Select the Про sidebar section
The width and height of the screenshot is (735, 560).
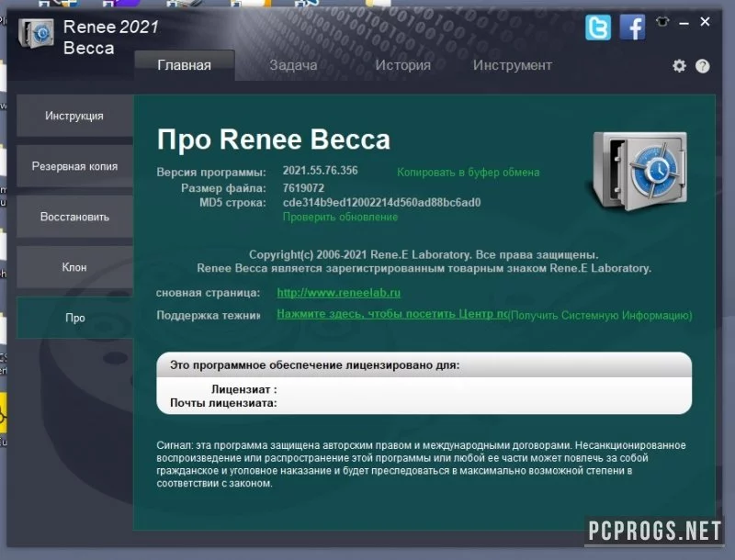point(74,318)
